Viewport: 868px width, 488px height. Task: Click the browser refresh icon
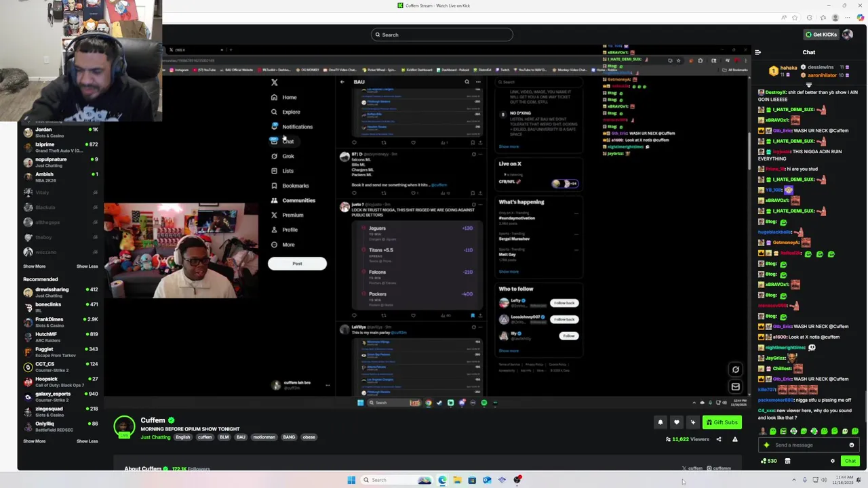[809, 18]
